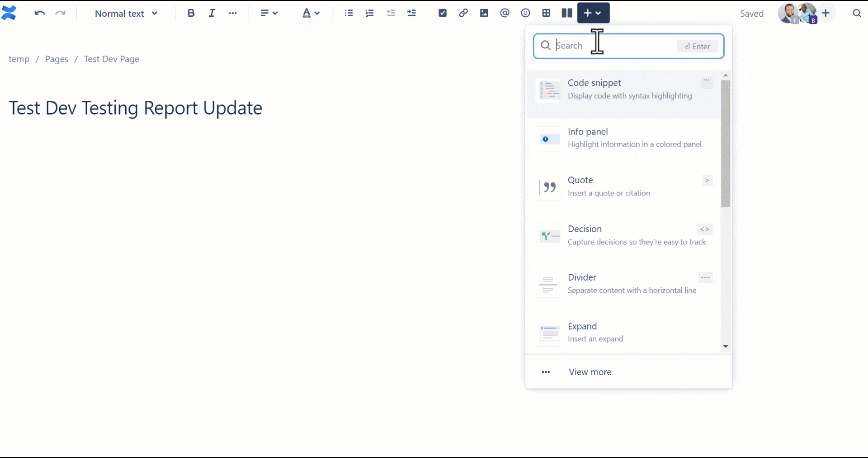Viewport: 868px width, 458px height.
Task: Open the temp breadcrumb link
Action: click(19, 59)
